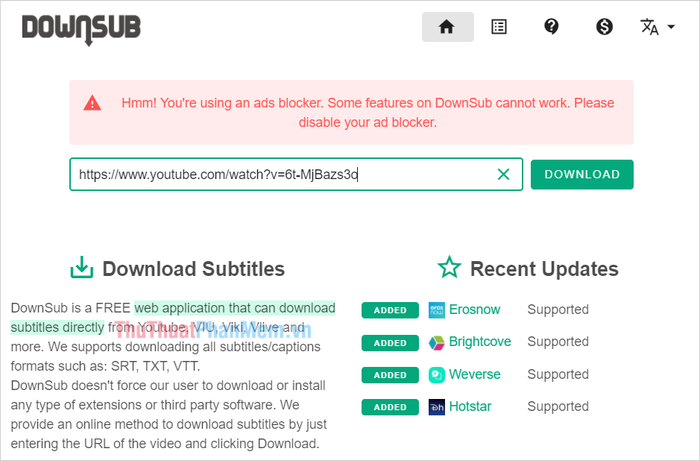Click the Recent Updates heading
The height and width of the screenshot is (461, 700).
[544, 269]
